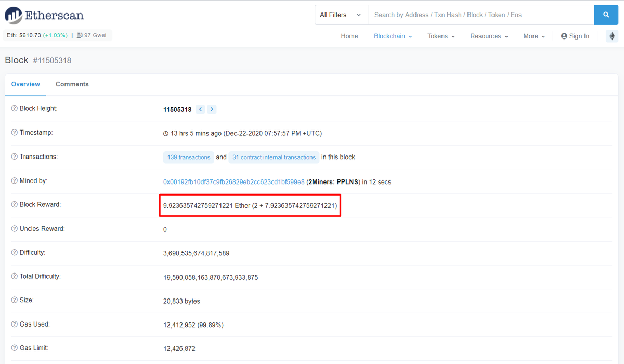
Task: Click the clock icon in Timestamp row
Action: [x=166, y=134]
